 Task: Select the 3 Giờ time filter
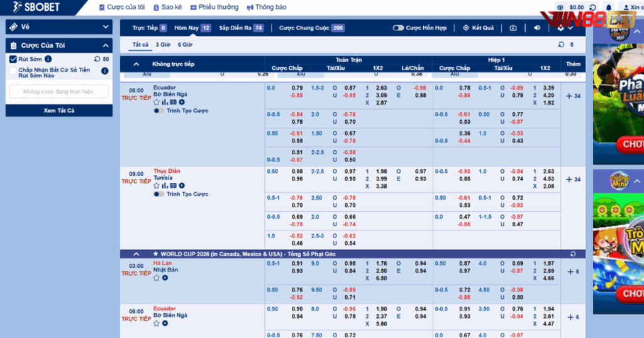point(163,45)
